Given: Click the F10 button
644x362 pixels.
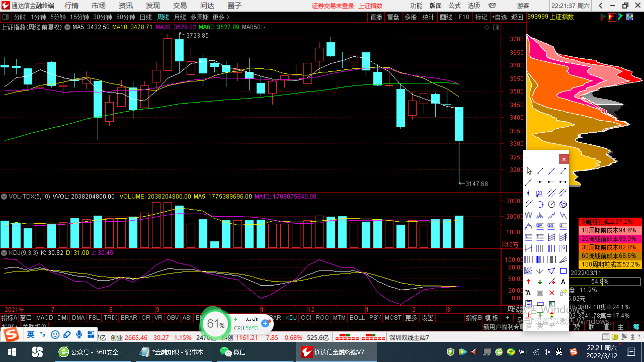Looking at the screenshot, I should point(464,17).
